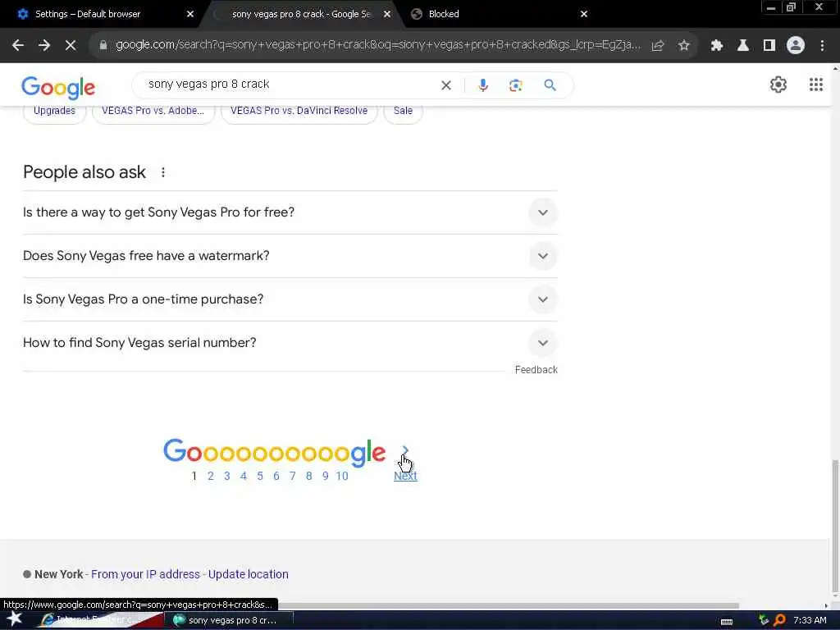Open Google quick settings gear
840x630 pixels.
(778, 84)
